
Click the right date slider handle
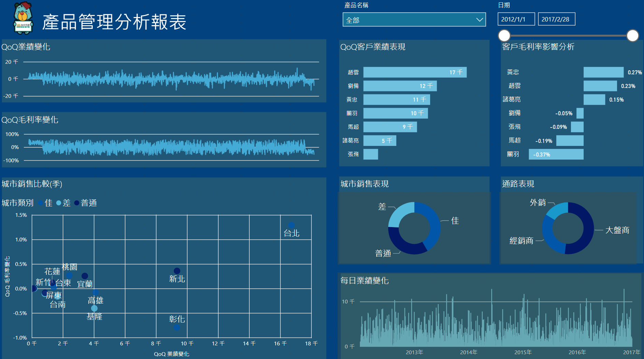point(632,35)
